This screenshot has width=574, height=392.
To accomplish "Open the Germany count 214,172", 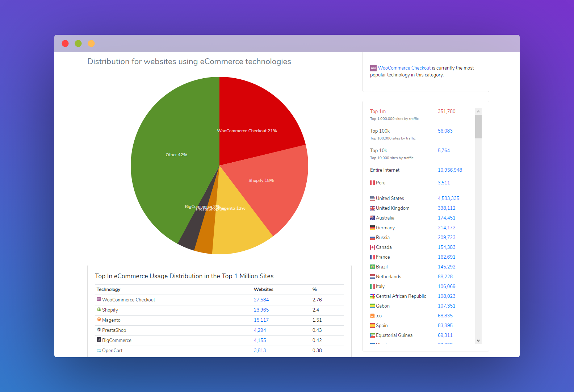I will (447, 228).
